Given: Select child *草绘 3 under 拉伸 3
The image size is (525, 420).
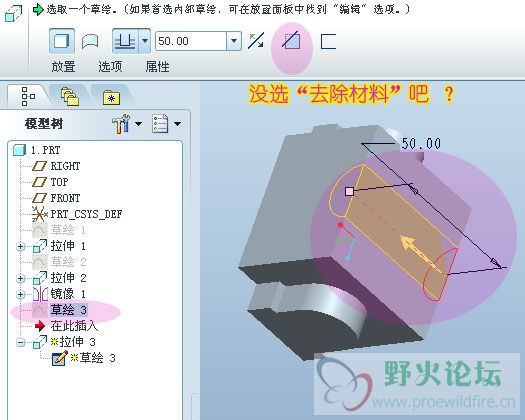Looking at the screenshot, I should (93, 358).
